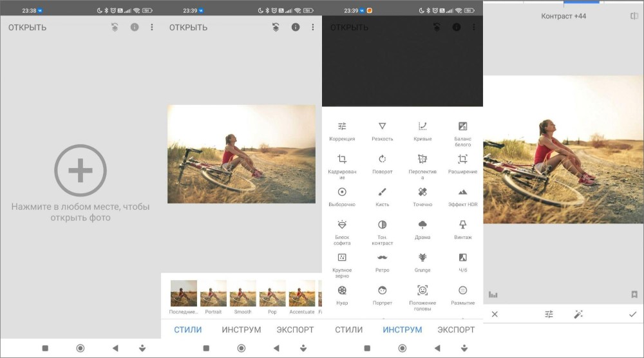Toggle before/after compare beside Контраст +44
The height and width of the screenshot is (358, 644).
(634, 16)
